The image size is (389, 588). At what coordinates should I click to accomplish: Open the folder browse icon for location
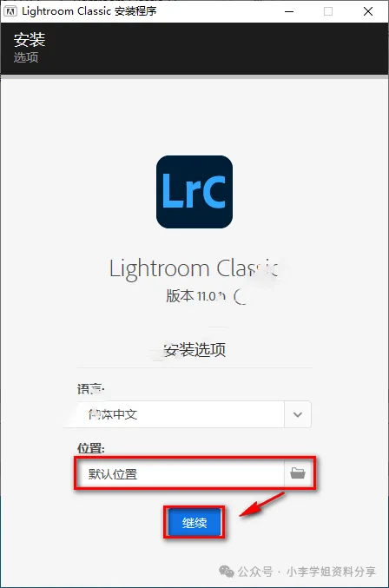coord(298,473)
